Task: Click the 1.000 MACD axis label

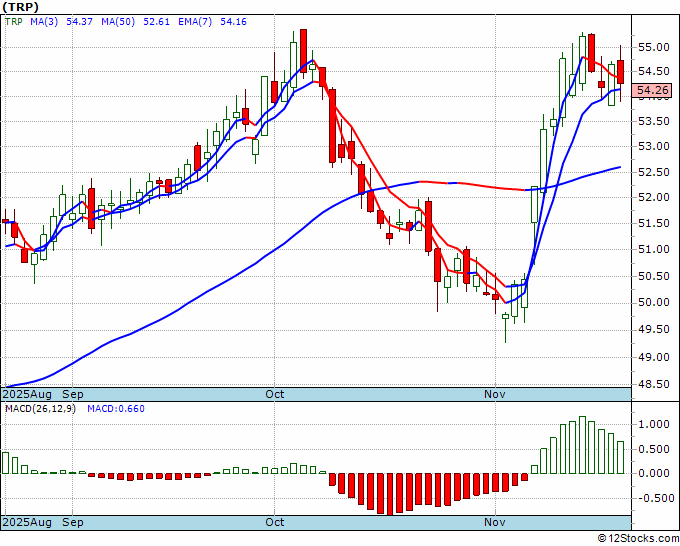Action: 654,425
